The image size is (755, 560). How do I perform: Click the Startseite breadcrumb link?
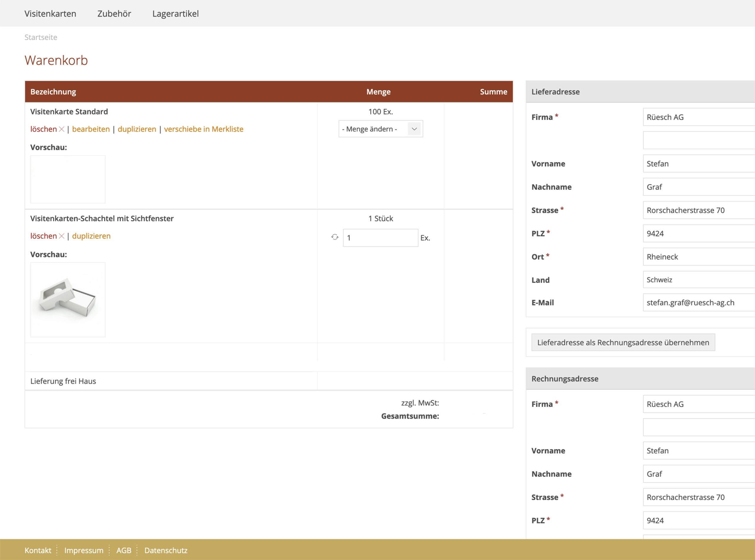41,37
